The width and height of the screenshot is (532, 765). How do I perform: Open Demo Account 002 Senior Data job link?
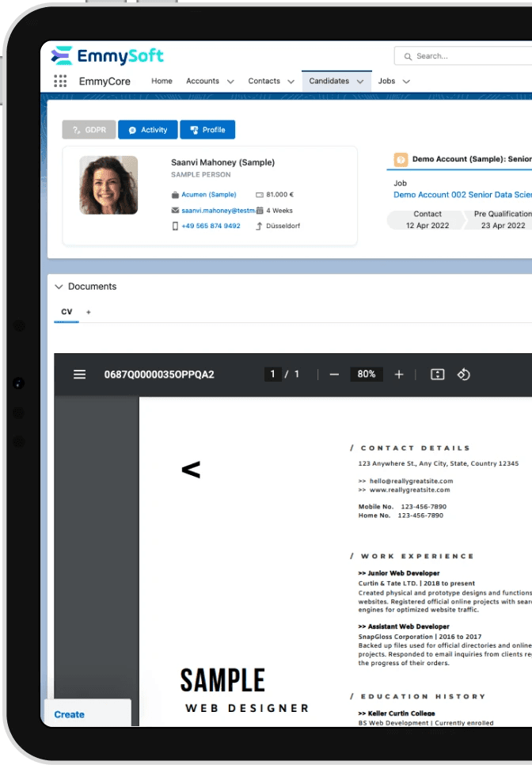tap(463, 195)
